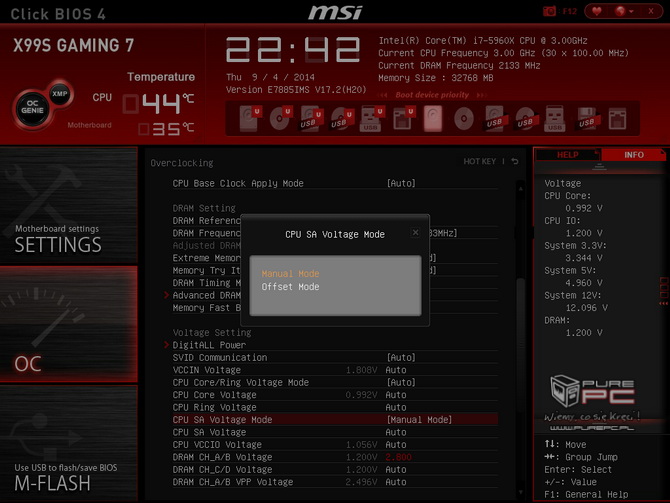This screenshot has height=503, width=670.
Task: Click the right arrows beside Boot device priority
Action: pyautogui.click(x=482, y=95)
